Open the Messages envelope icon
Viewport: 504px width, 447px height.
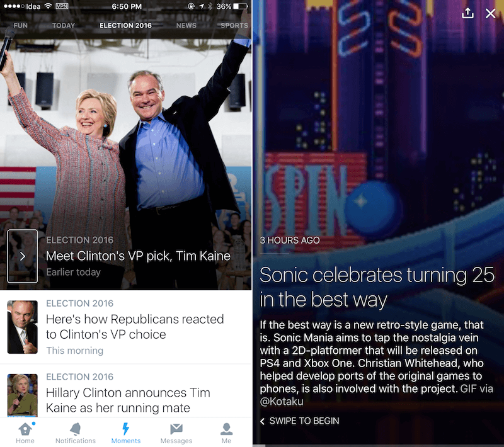click(x=176, y=429)
